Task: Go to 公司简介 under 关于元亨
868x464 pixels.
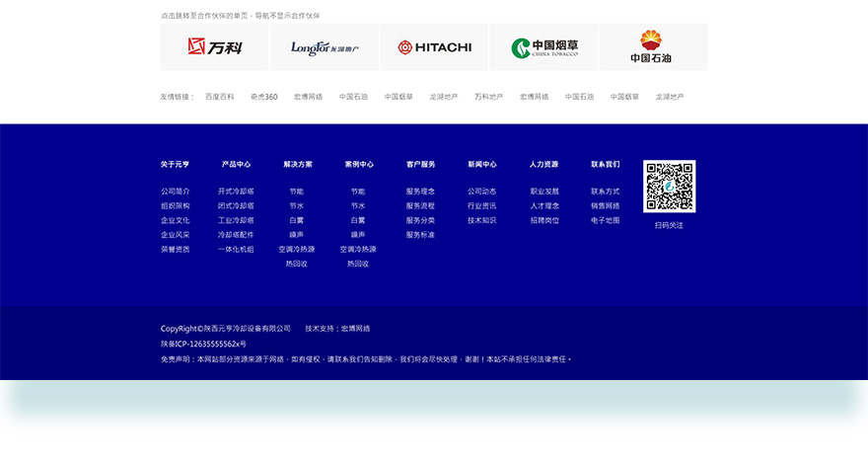Action: coord(175,192)
